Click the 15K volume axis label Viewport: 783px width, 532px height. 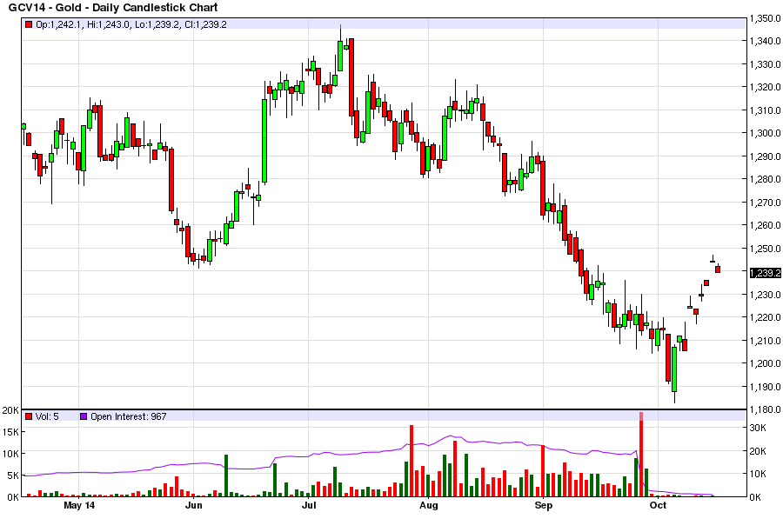pos(10,432)
